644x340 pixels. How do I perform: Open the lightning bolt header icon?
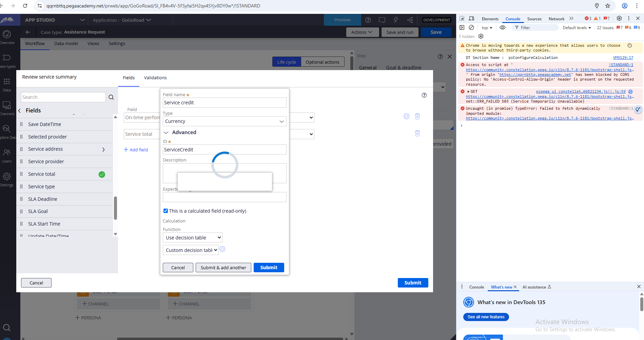[396, 20]
